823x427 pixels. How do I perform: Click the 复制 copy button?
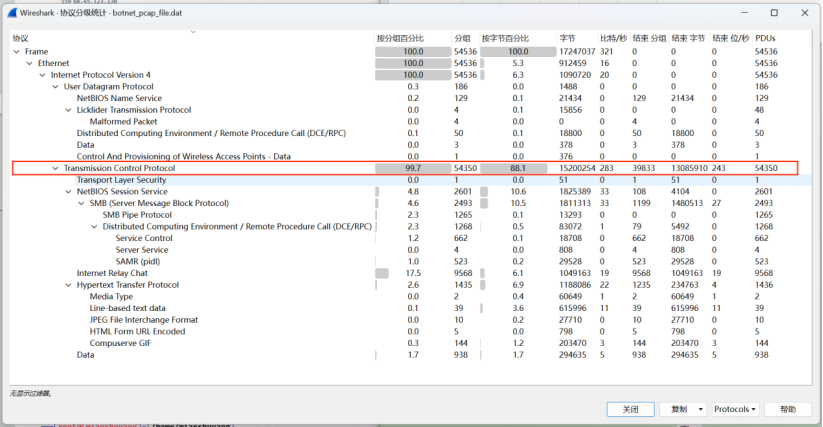tap(679, 409)
